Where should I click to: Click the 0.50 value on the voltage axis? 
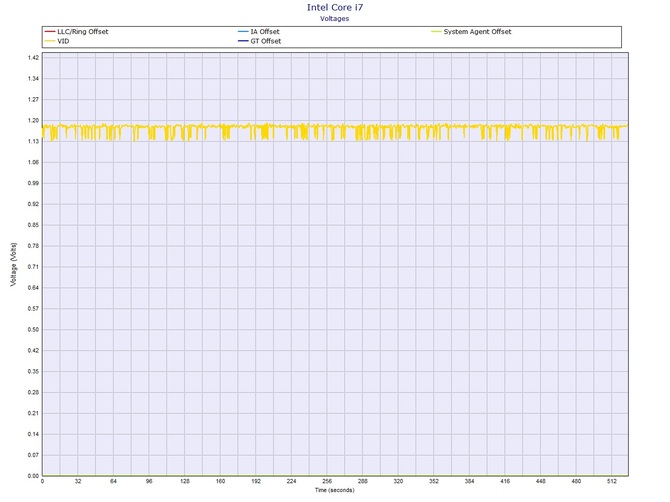pos(33,329)
